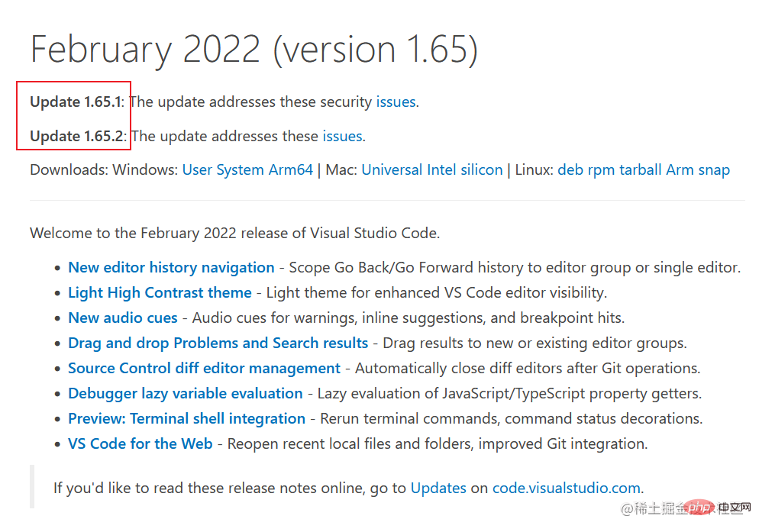The image size is (759, 532).
Task: Open Debugger lazy variable evaluation section
Action: pyautogui.click(x=185, y=393)
